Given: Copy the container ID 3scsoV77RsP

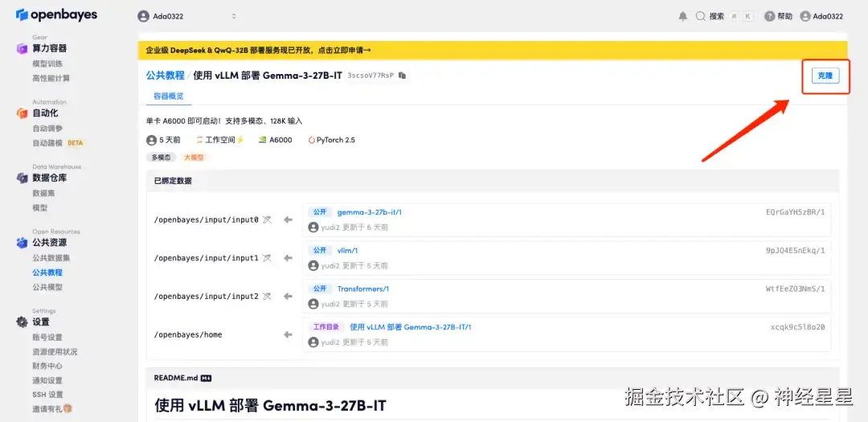Looking at the screenshot, I should pyautogui.click(x=403, y=76).
